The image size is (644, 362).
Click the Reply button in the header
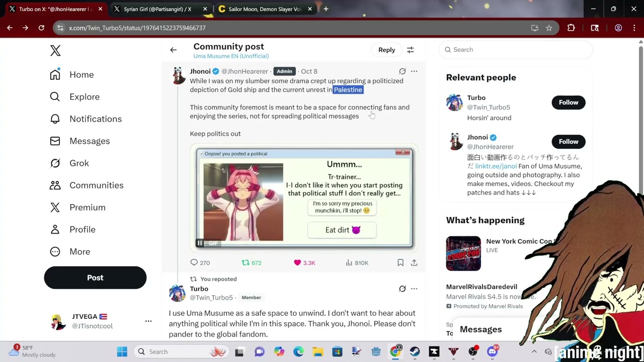click(386, 50)
